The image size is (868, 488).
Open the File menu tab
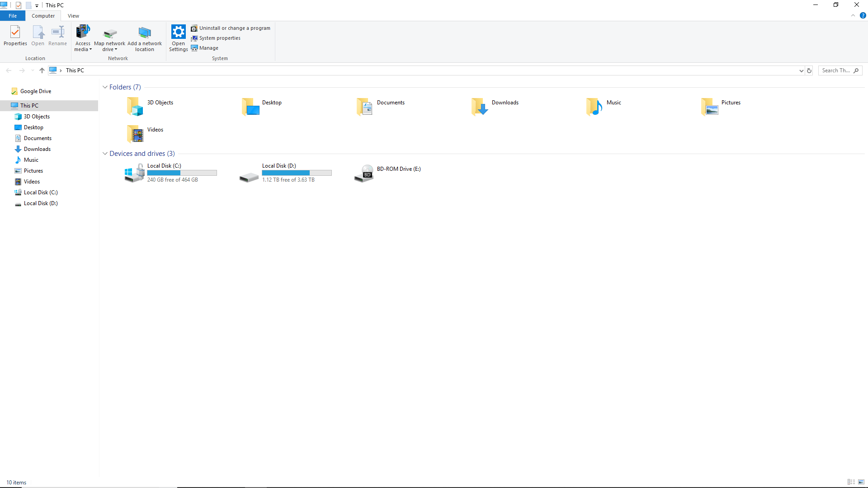[13, 16]
